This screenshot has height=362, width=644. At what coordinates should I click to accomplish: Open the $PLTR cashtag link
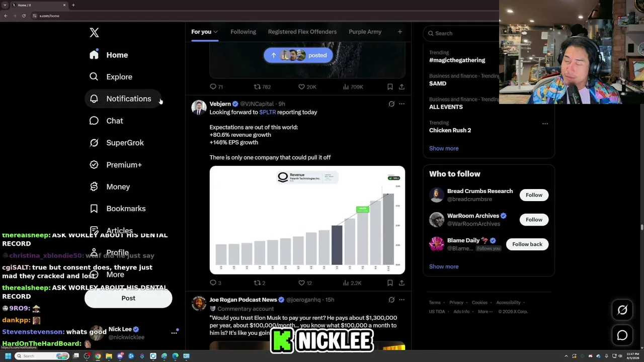[x=268, y=112]
